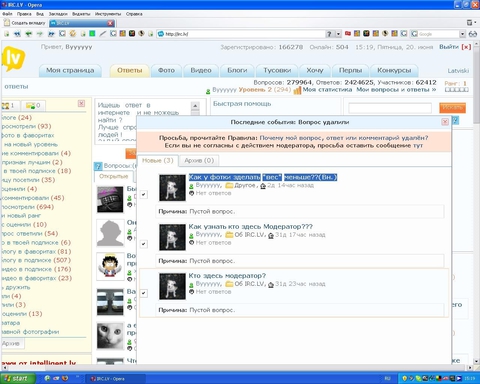
Task: Click the cat photo thumbnail in questions list
Action: 110,336
